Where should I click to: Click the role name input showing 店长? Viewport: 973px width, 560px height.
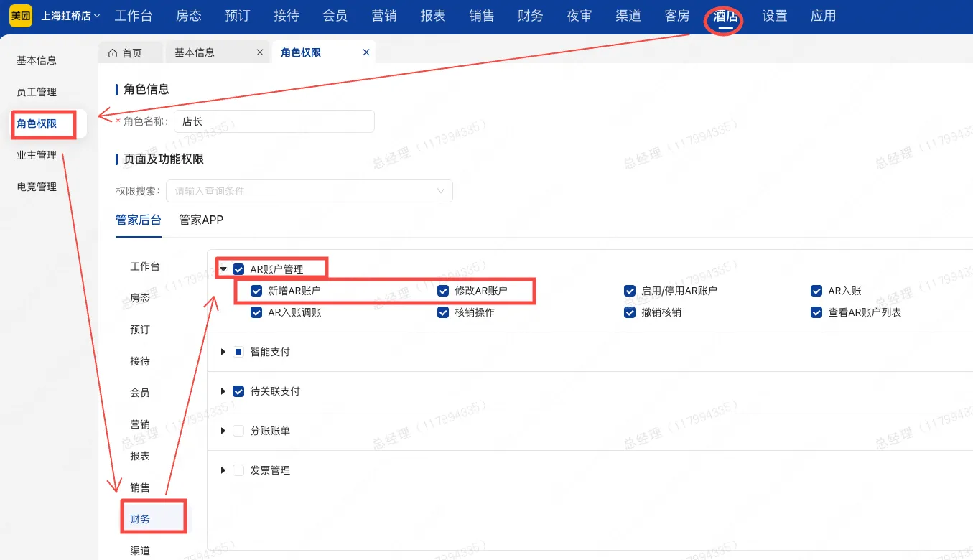[x=274, y=121]
